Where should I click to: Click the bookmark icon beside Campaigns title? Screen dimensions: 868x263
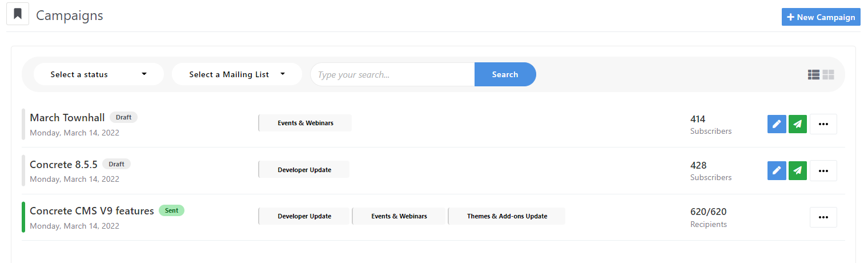point(18,14)
